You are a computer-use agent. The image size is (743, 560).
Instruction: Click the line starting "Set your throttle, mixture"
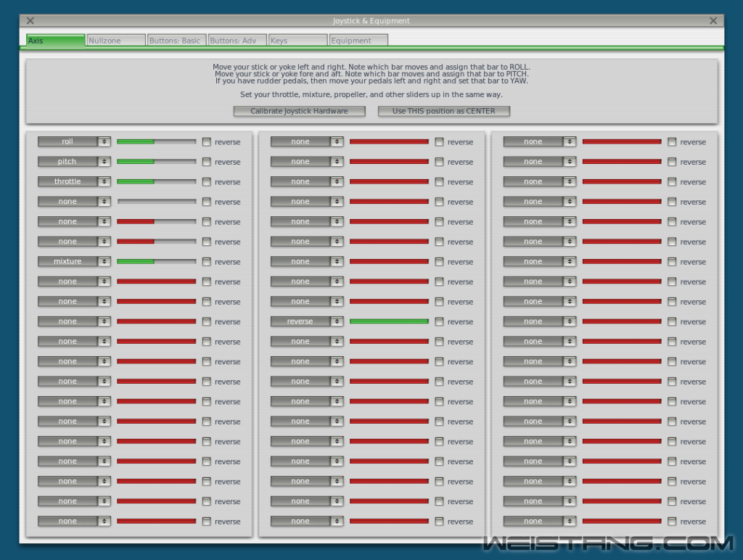pos(371,94)
